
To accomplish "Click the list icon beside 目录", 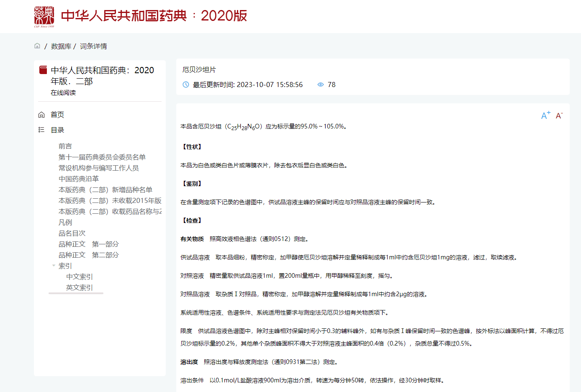I will [x=41, y=130].
